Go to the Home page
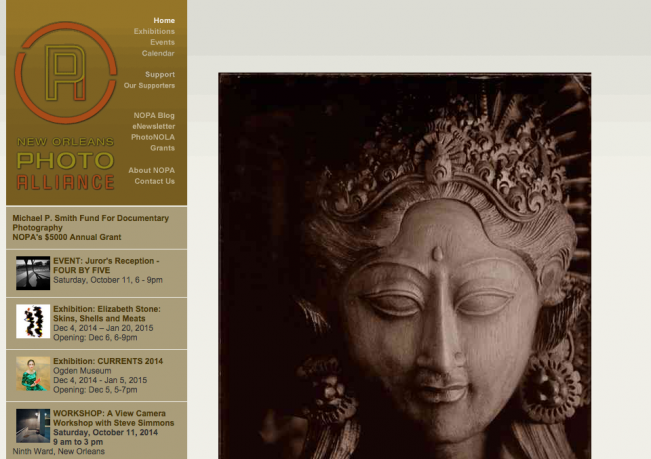Image resolution: width=651 pixels, height=459 pixels. 164,20
